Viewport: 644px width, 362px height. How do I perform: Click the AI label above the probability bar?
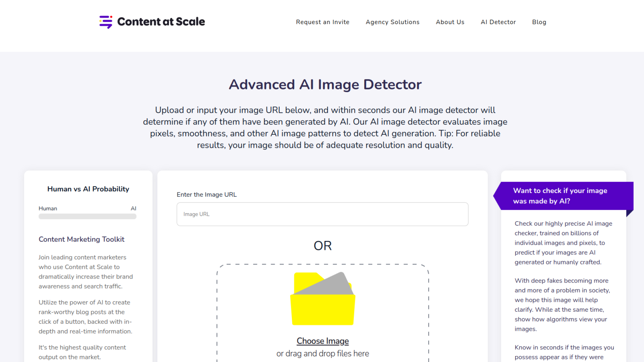[133, 208]
